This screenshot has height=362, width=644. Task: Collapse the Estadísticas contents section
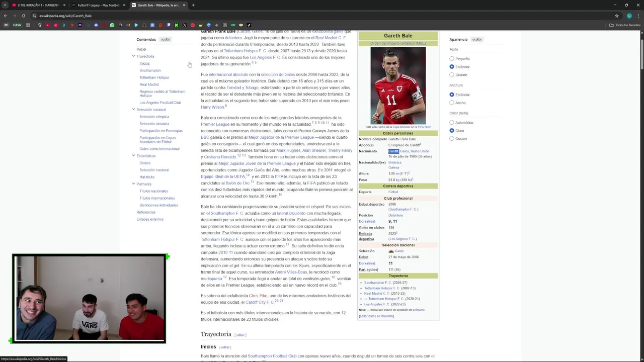tap(133, 156)
